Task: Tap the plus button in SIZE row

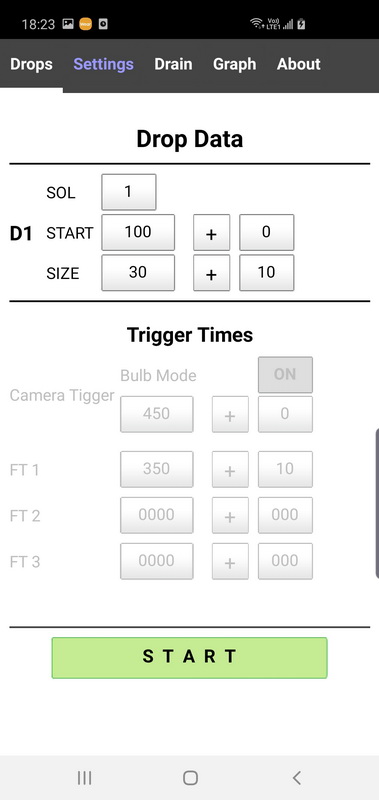Action: [211, 273]
